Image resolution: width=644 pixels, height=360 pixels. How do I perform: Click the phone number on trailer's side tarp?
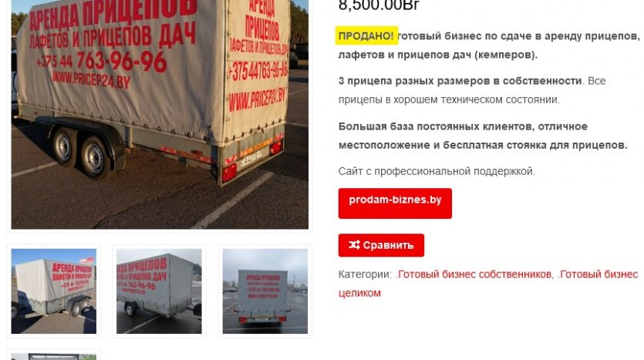[102, 62]
